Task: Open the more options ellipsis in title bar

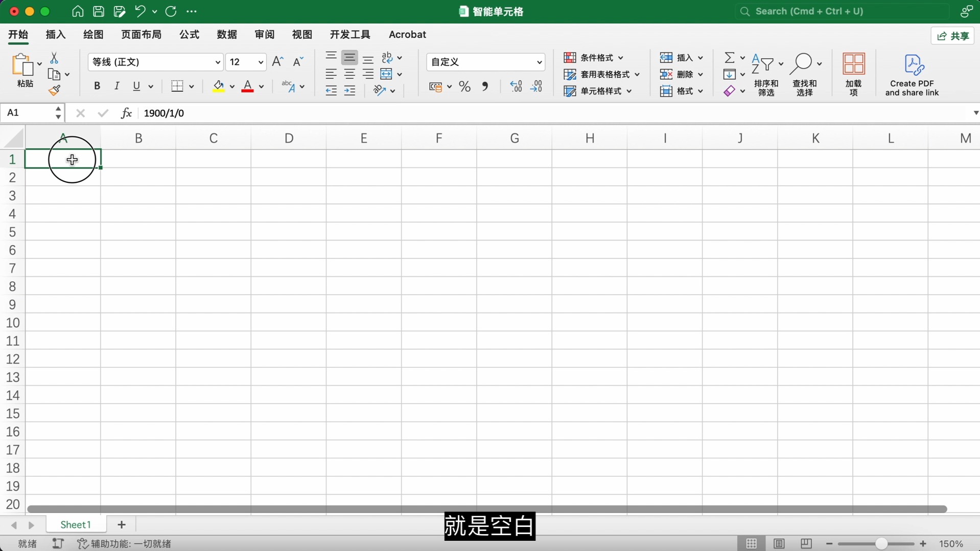Action: click(192, 11)
